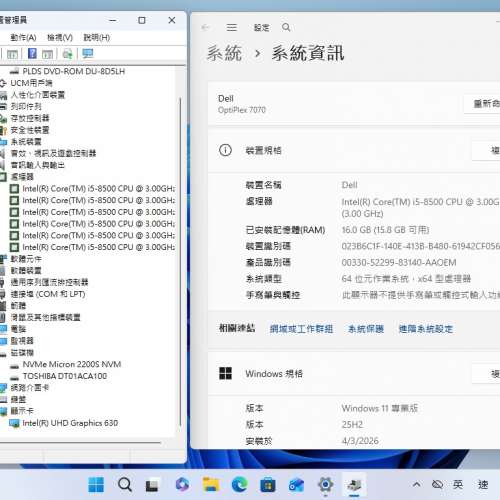The width and height of the screenshot is (500, 500).
Task: Open taskbar Search magnifier
Action: 125,484
